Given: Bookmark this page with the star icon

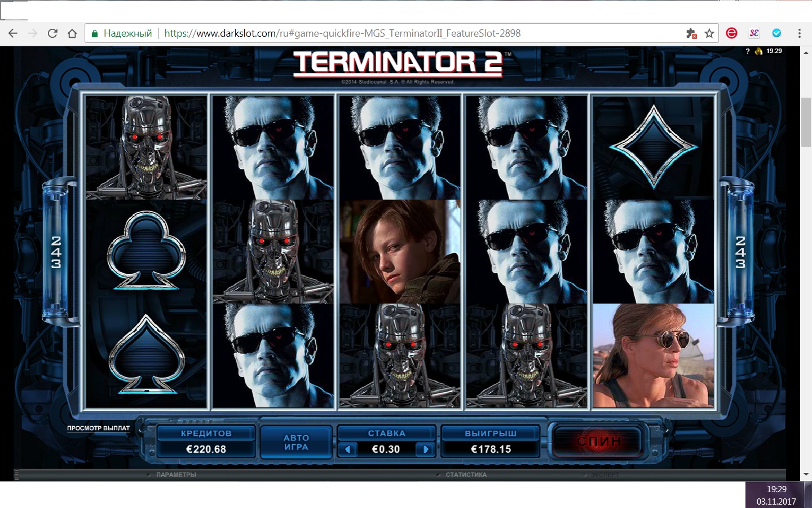Looking at the screenshot, I should [709, 33].
